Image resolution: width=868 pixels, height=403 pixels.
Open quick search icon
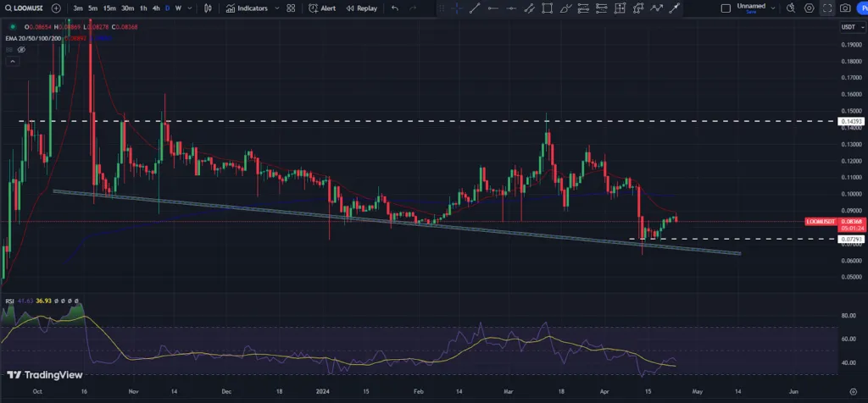tap(791, 8)
